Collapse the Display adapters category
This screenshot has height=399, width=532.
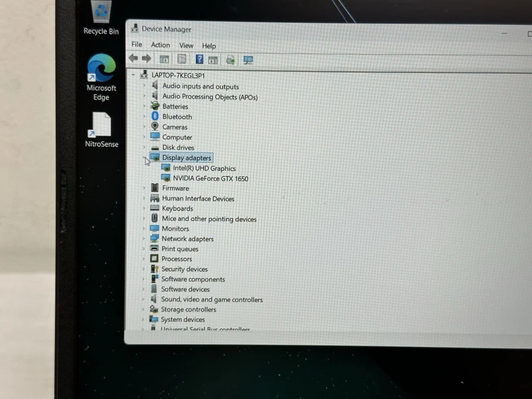[145, 158]
